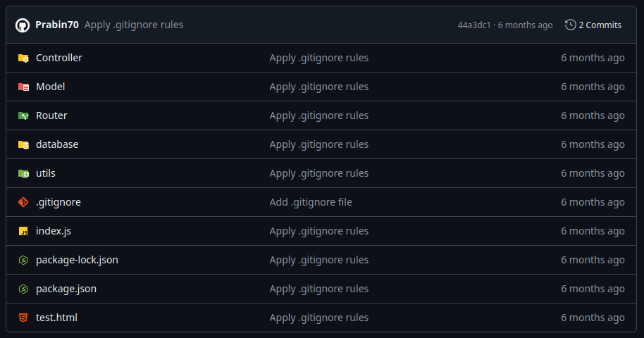The height and width of the screenshot is (338, 644).
Task: Open the 2 Commits history link
Action: coord(593,25)
